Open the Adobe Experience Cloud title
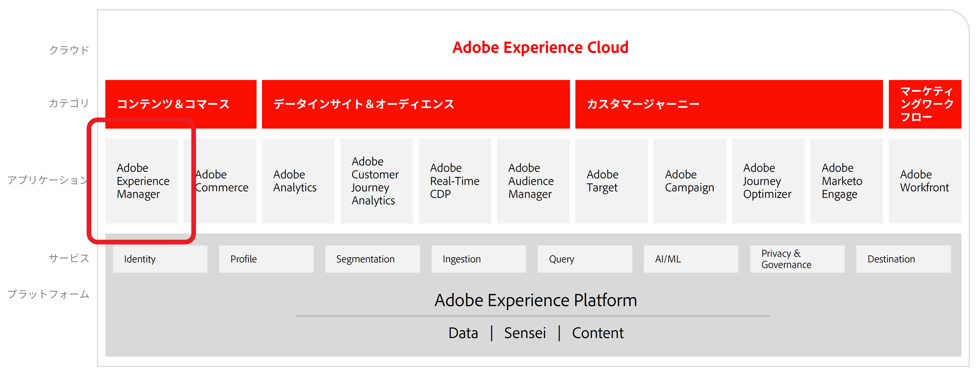980x377 pixels. coord(540,48)
